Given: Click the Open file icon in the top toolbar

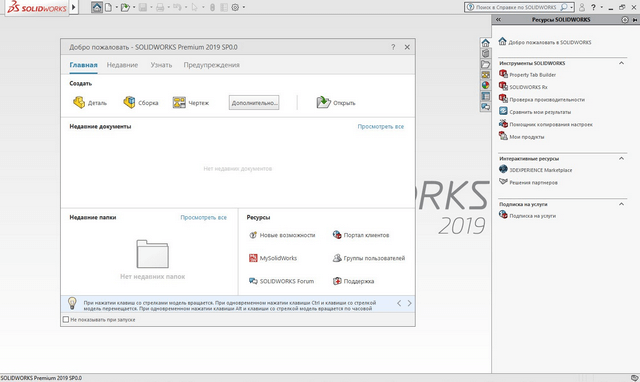Looking at the screenshot, I should 125,7.
